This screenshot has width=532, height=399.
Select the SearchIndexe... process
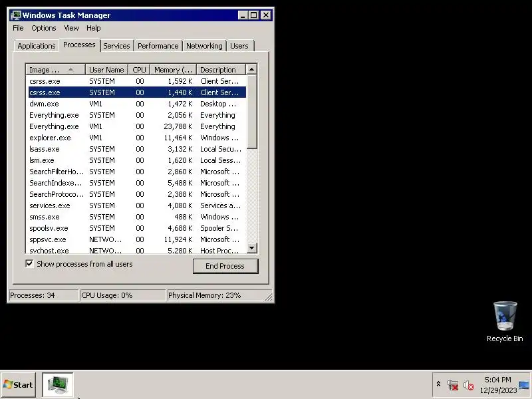[137, 183]
